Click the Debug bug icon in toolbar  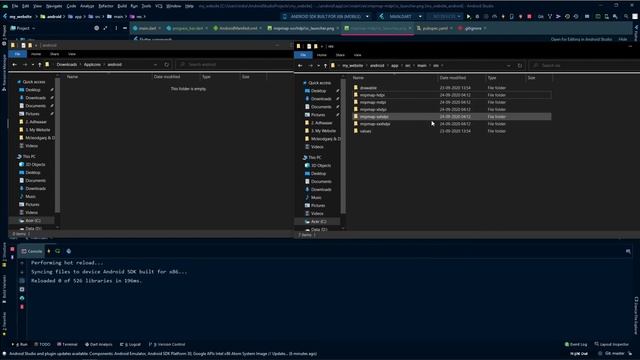point(477,17)
